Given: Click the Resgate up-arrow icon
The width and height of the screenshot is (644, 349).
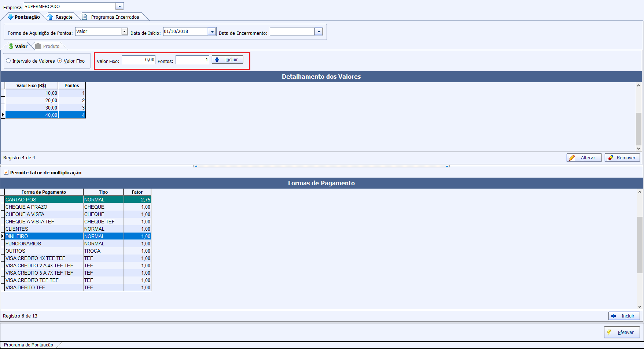Looking at the screenshot, I should click(50, 17).
